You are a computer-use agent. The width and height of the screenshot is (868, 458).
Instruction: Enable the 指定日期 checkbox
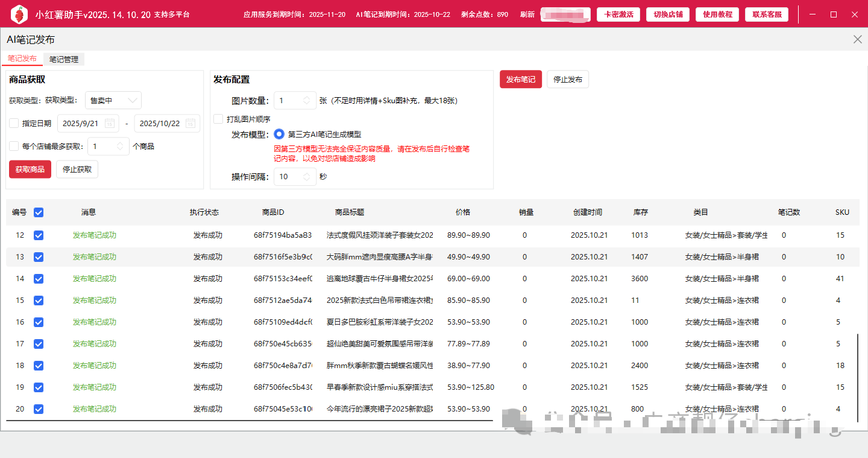pos(14,124)
